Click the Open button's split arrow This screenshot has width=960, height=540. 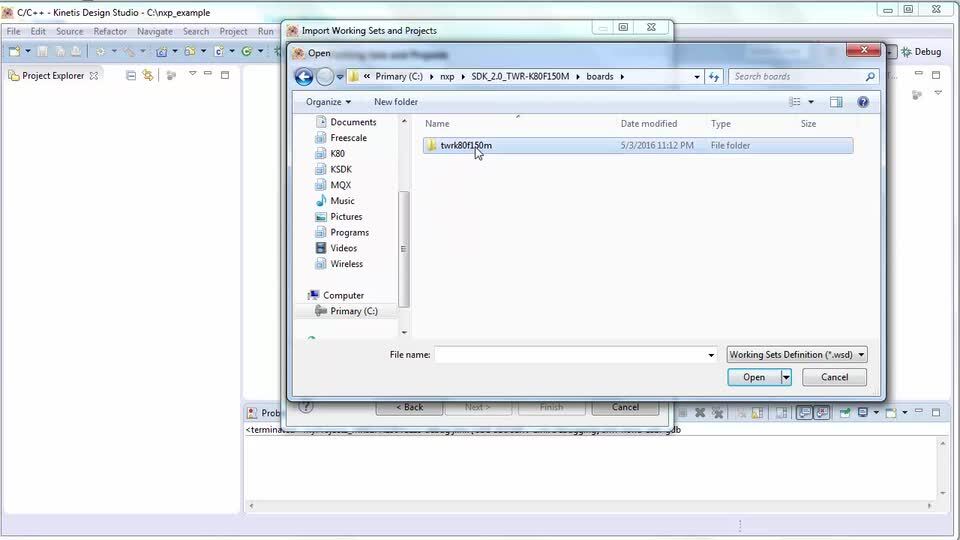point(786,377)
